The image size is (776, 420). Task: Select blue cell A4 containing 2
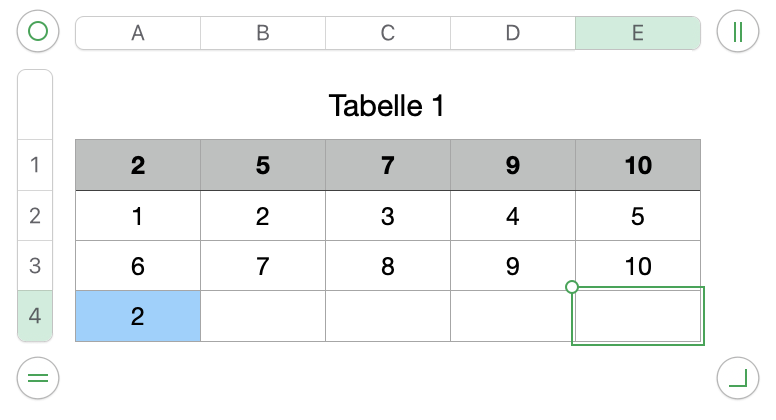pos(138,316)
